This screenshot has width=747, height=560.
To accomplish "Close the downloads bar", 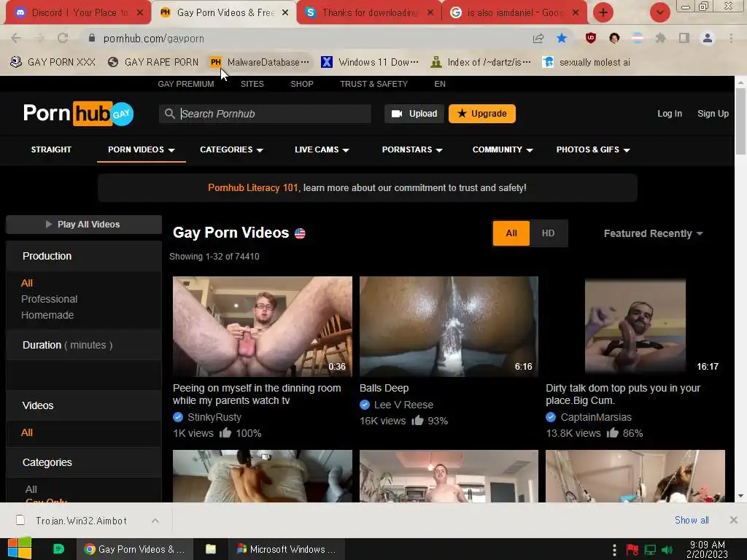I will point(734,520).
